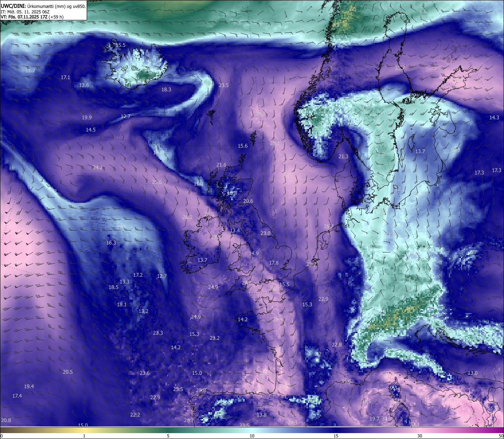The width and height of the screenshot is (504, 439).
Task: Click the 18.3 value south of Iceland
Action: pos(166,90)
